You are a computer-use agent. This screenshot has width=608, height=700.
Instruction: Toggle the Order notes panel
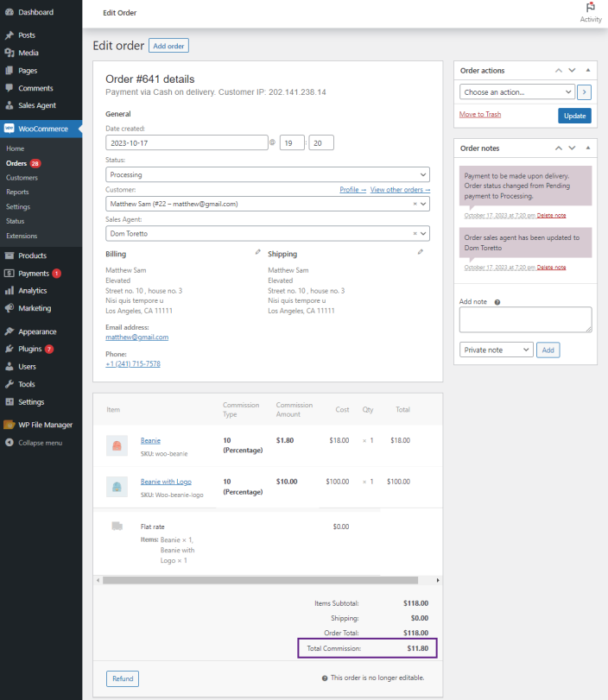pos(588,148)
